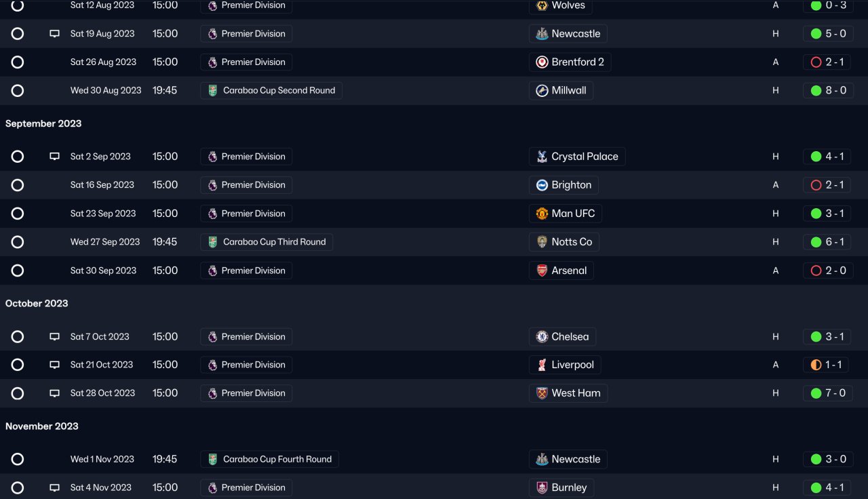Click the TV icon on 2 Sep fixture
868x499 pixels.
point(55,157)
